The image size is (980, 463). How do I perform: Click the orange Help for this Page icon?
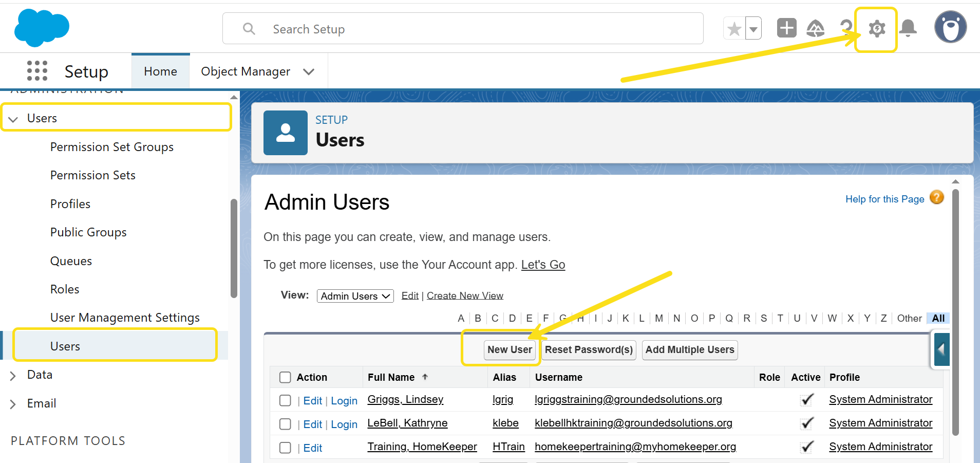click(937, 198)
